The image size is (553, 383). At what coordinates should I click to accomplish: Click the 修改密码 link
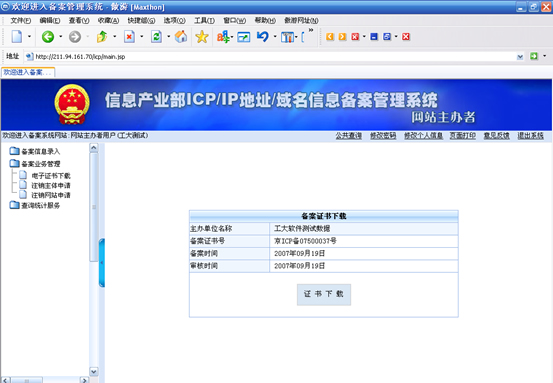pos(383,136)
